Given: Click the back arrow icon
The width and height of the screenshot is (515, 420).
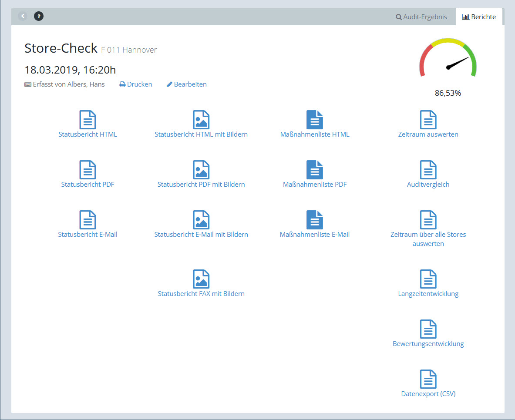Looking at the screenshot, I should tap(23, 17).
